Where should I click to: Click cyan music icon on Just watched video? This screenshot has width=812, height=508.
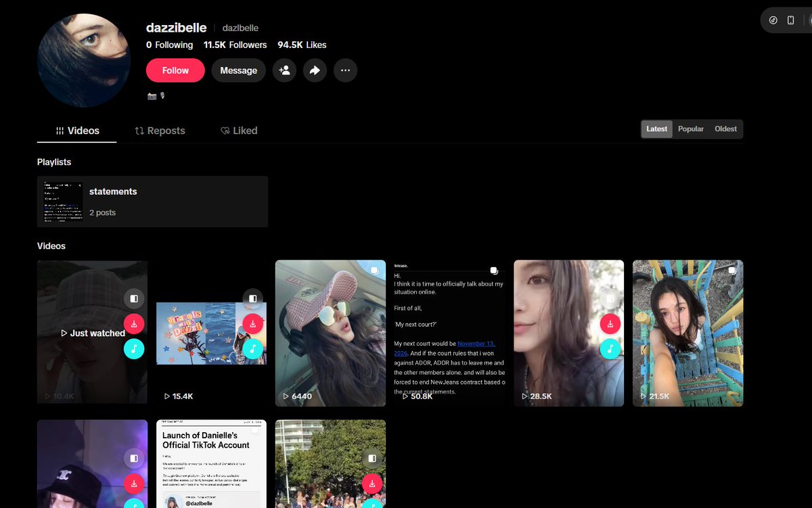click(x=134, y=348)
